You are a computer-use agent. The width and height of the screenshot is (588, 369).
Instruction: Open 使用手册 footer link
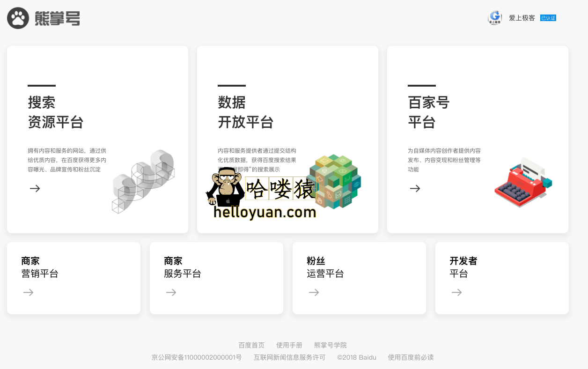[289, 345]
